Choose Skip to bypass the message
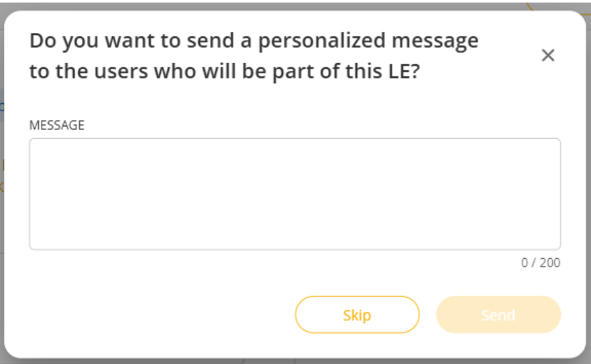 point(357,315)
